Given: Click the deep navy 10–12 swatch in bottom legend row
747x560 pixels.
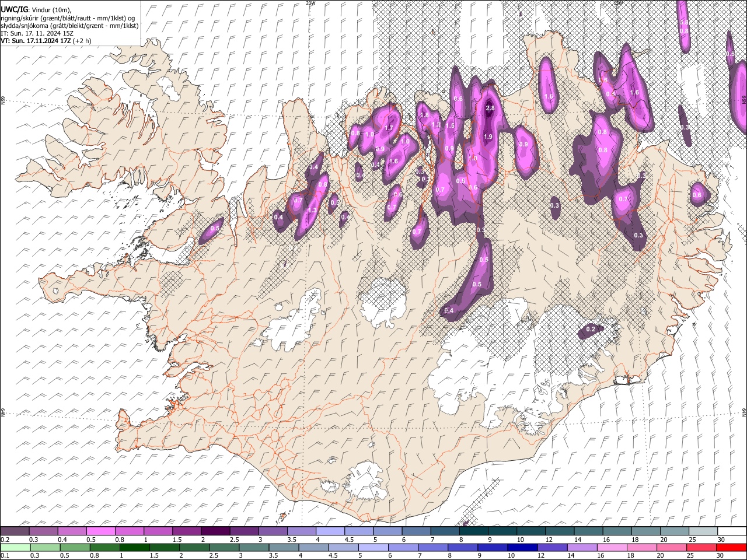Looking at the screenshot, I should click(522, 547).
